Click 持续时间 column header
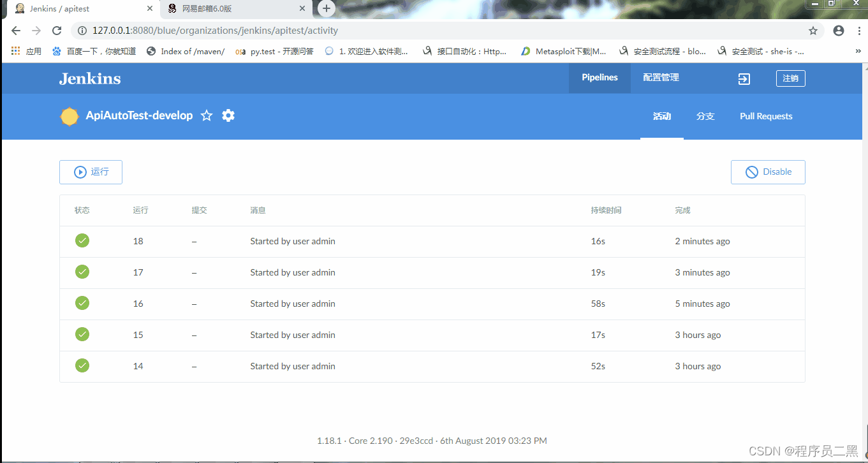 (607, 210)
